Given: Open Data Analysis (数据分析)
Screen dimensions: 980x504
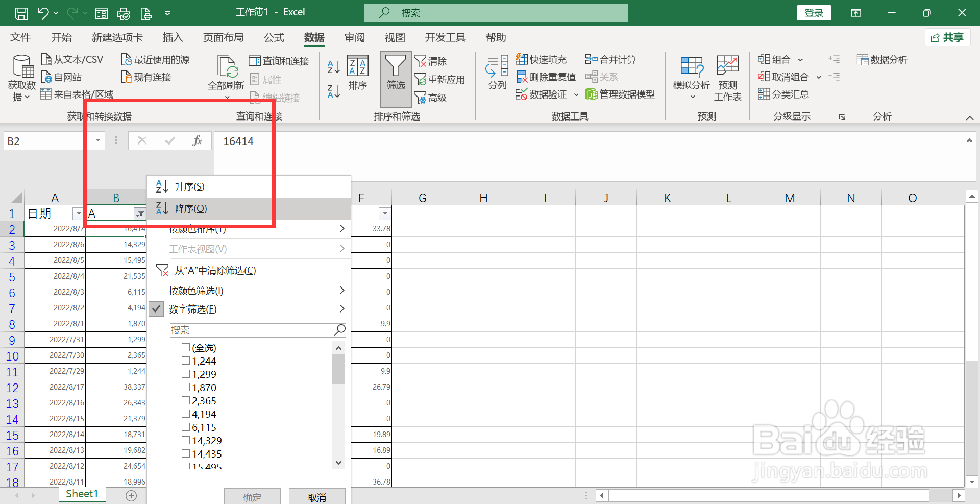Looking at the screenshot, I should point(883,60).
